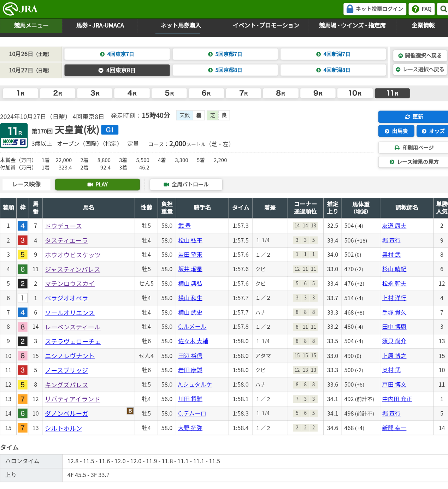
Task: Open horse レーベンスティール page
Action: (x=73, y=327)
